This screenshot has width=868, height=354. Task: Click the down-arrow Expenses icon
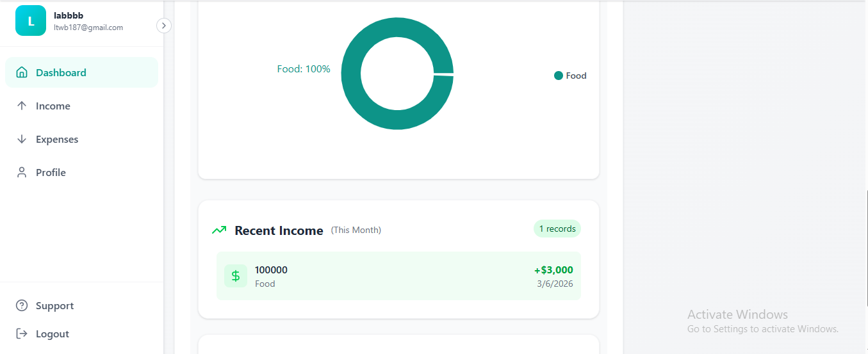[x=22, y=139]
